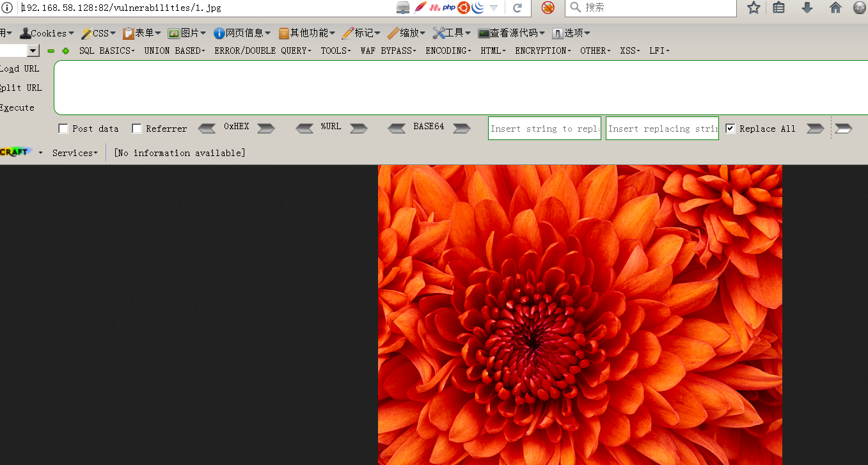
Task: Open the LFI menu
Action: tap(659, 51)
